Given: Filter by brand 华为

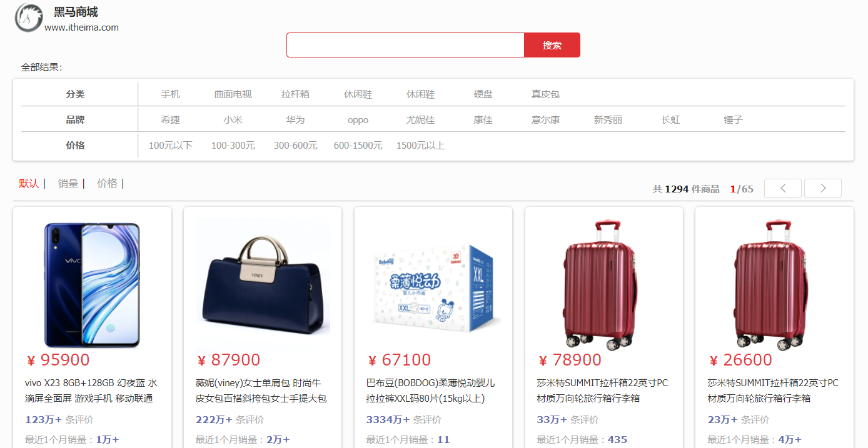Looking at the screenshot, I should (296, 120).
